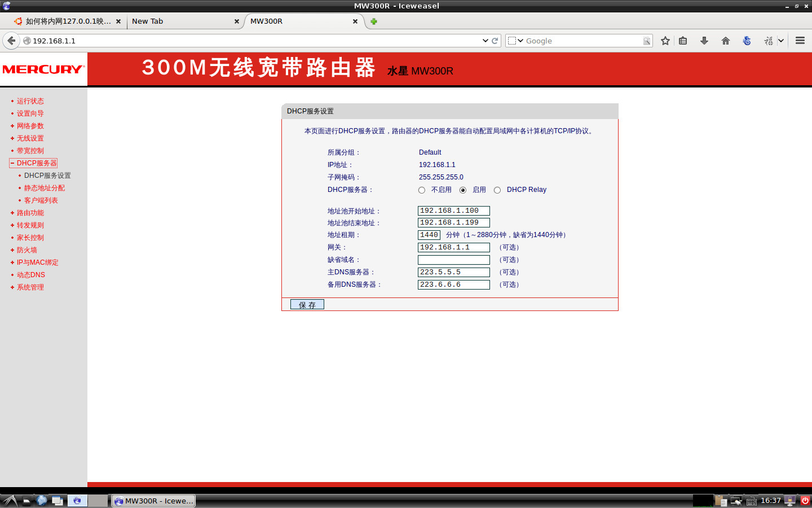
Task: Click the keyboard layout tray icon
Action: pyautogui.click(x=752, y=501)
